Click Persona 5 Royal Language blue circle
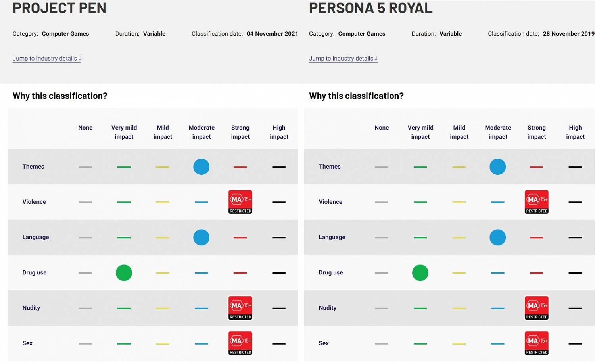 tap(497, 238)
